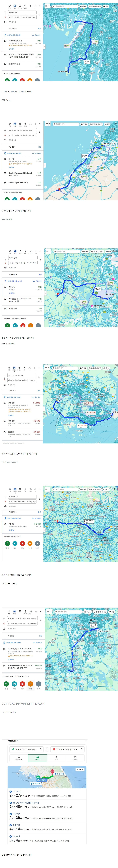Viewport: 118px width, 868px height.
Task: Click magnifier icon in 인천국제공항 제1여객 field
Action: point(41,749)
